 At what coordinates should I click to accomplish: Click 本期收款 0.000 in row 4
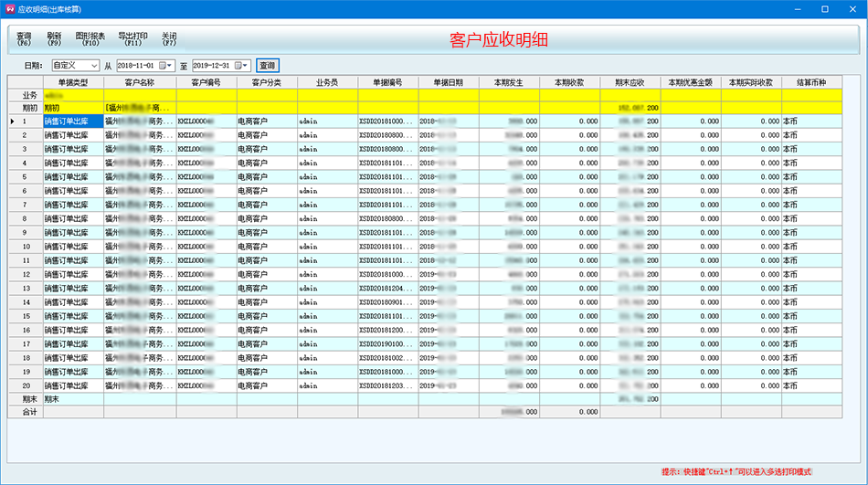(x=569, y=163)
